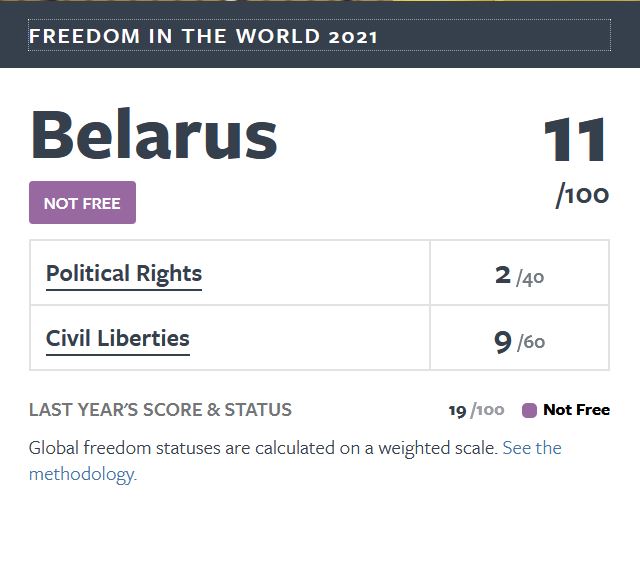640x569 pixels.
Task: Click the 'Last Year's Score & Status' label
Action: pyautogui.click(x=160, y=410)
